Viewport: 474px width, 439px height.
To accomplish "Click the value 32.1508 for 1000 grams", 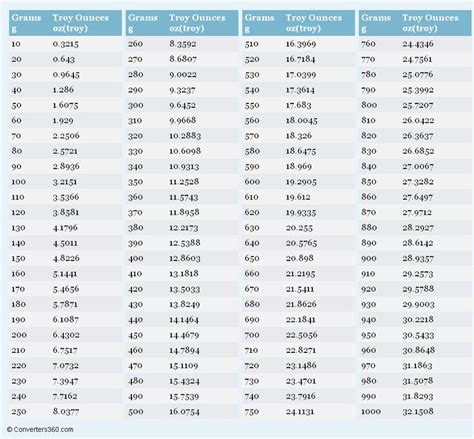I will [418, 412].
